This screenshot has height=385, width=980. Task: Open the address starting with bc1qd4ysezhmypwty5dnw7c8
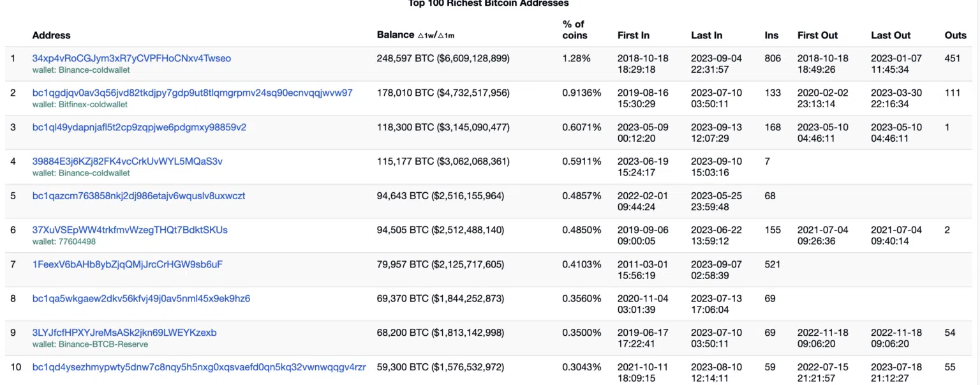tap(199, 367)
